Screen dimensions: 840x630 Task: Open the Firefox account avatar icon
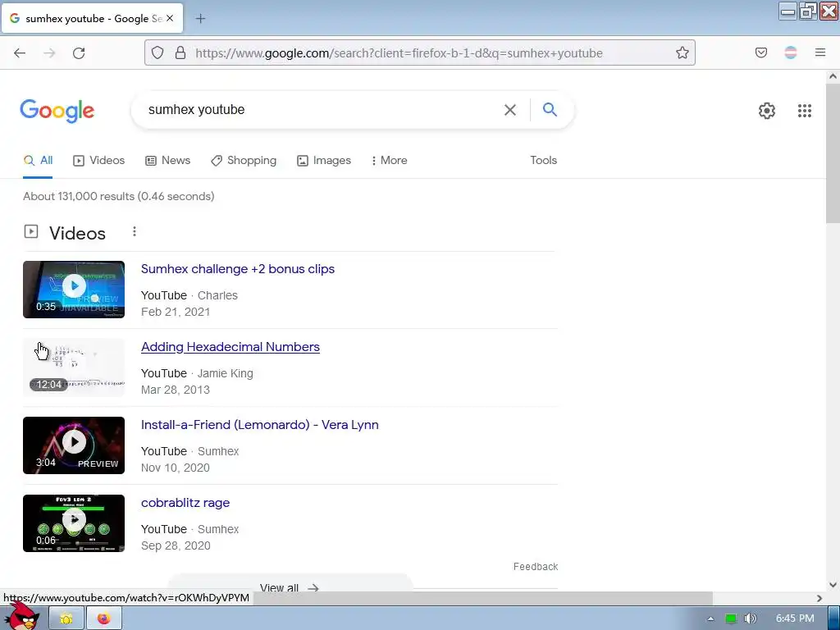point(791,52)
